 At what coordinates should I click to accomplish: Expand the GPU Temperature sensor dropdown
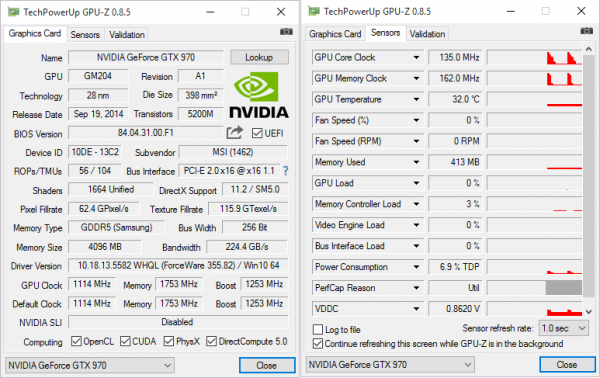pyautogui.click(x=416, y=99)
